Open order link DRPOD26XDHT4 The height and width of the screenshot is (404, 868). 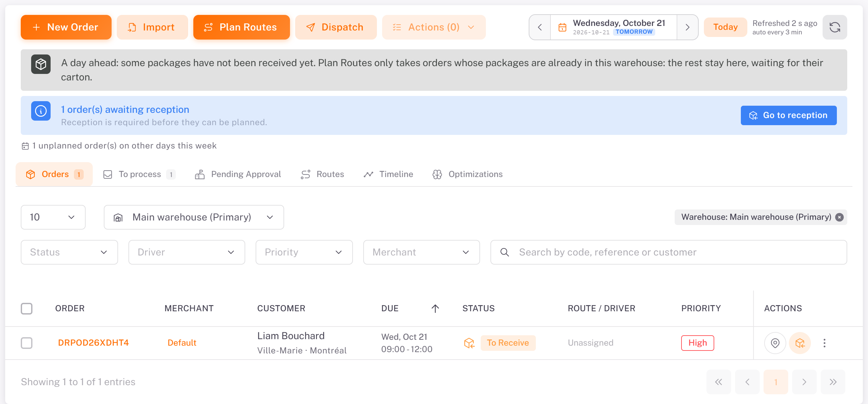(x=93, y=343)
